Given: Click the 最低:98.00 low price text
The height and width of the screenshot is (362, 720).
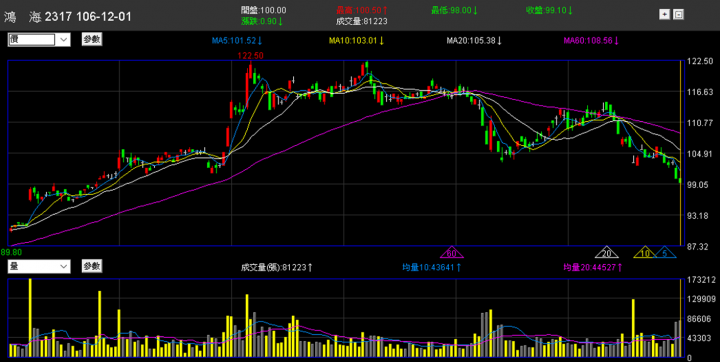Looking at the screenshot, I should pyautogui.click(x=455, y=10).
